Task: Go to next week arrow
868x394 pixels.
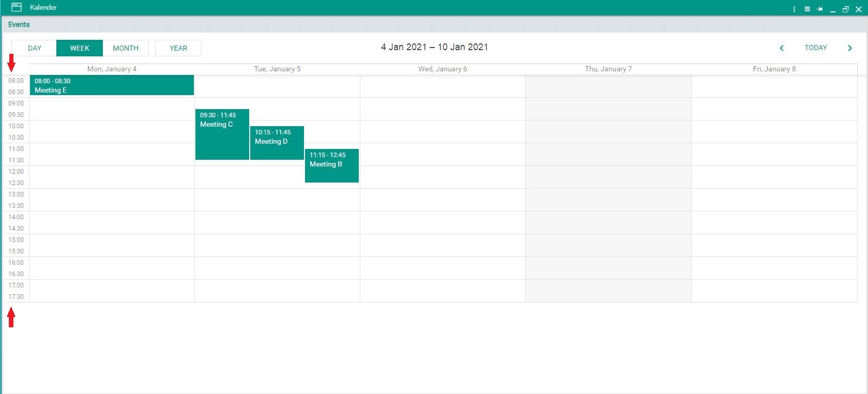Action: pyautogui.click(x=850, y=48)
